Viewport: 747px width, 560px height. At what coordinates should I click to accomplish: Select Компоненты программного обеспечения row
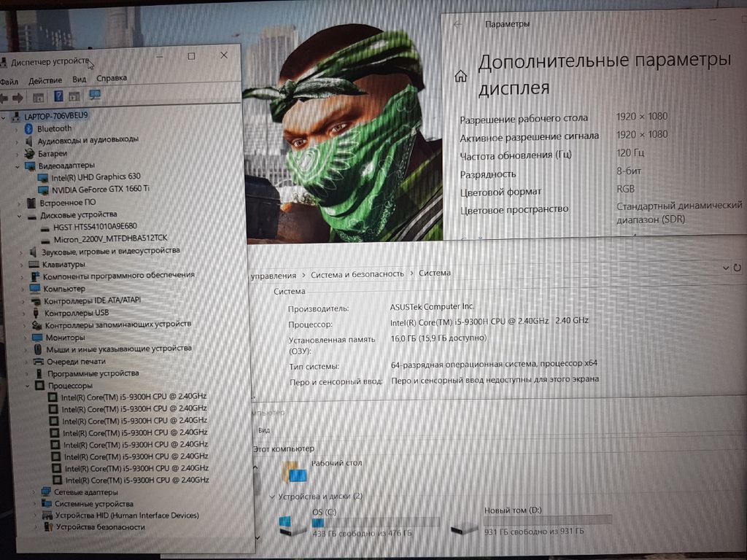[119, 275]
